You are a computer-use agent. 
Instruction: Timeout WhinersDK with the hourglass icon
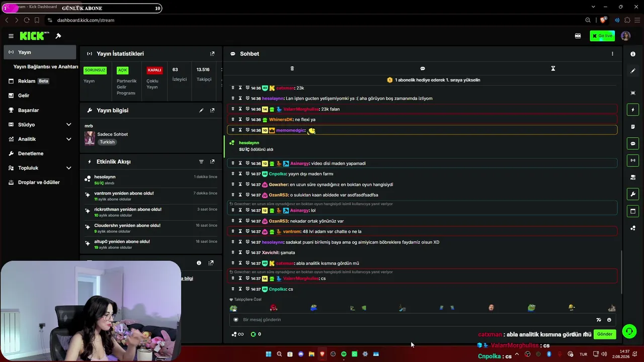coord(240,120)
